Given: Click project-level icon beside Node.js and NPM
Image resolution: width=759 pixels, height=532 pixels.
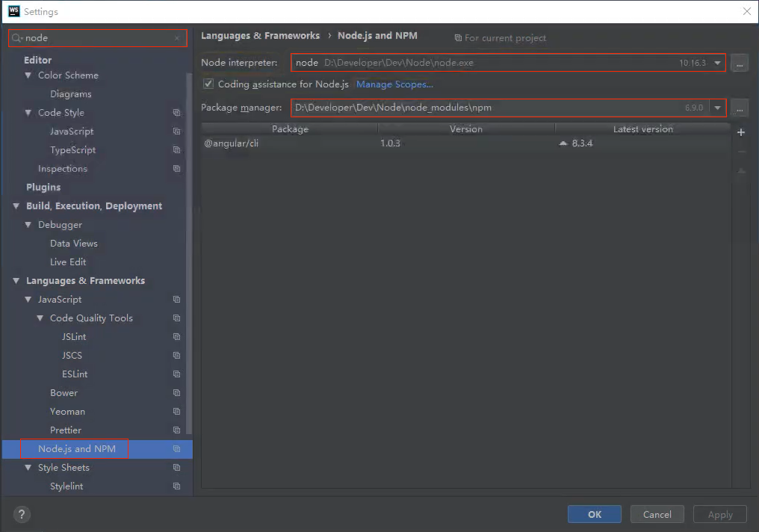Looking at the screenshot, I should (177, 449).
